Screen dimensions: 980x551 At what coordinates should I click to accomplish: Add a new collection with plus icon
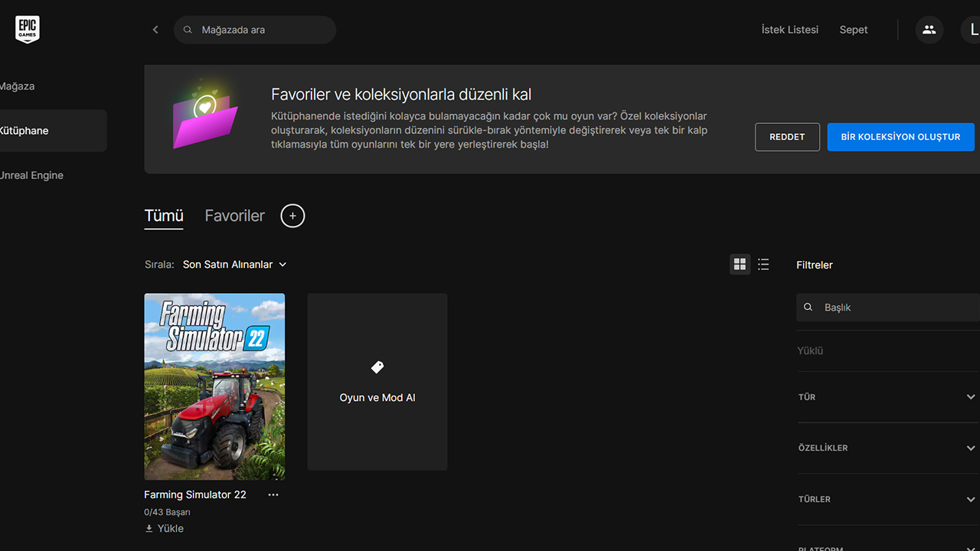point(292,216)
